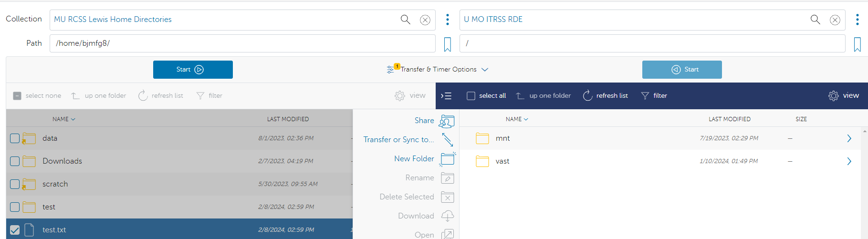Clear the U MO ITRSS RDE collection
Screen dimensions: 868x239
coord(835,20)
